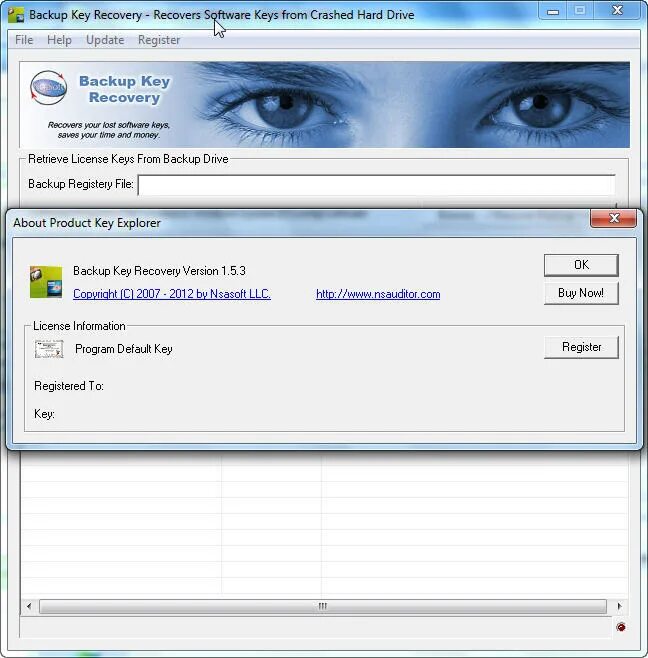Close the Backup Key Recovery main window
This screenshot has width=648, height=658.
(x=617, y=10)
